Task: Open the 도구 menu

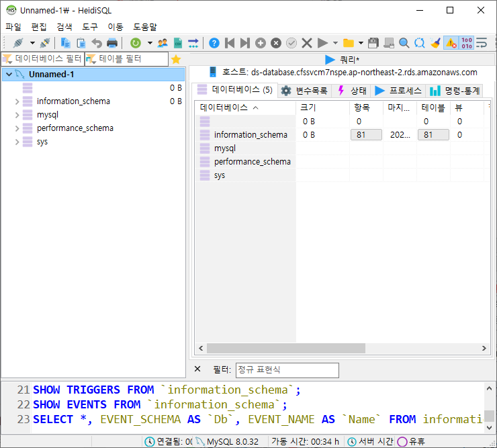Action: [90, 27]
